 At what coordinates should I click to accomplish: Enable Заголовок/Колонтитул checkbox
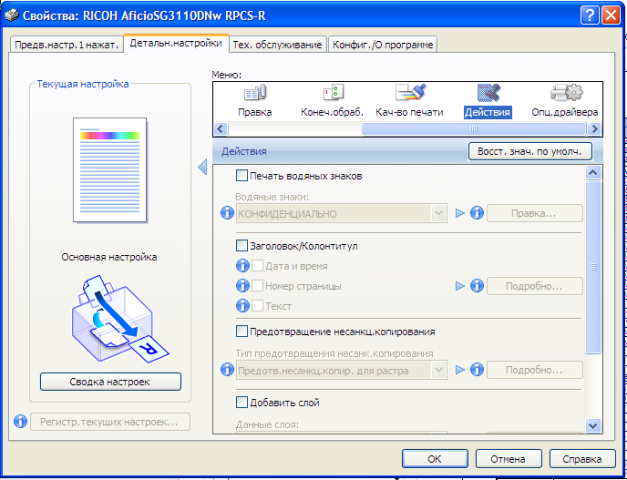(242, 246)
